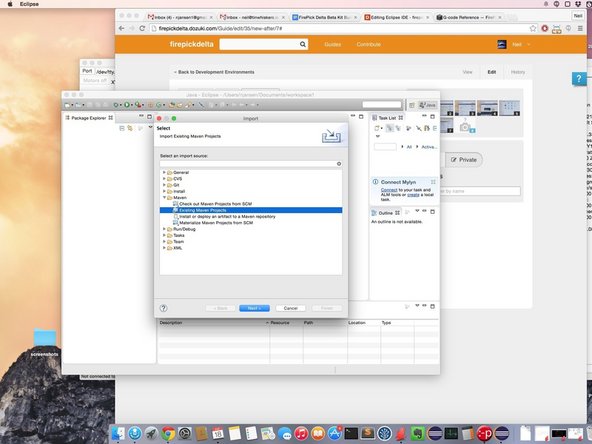Viewport: 592px width, 444px height.
Task: Click the Debug icon in Eclipse toolbar
Action: click(x=116, y=105)
